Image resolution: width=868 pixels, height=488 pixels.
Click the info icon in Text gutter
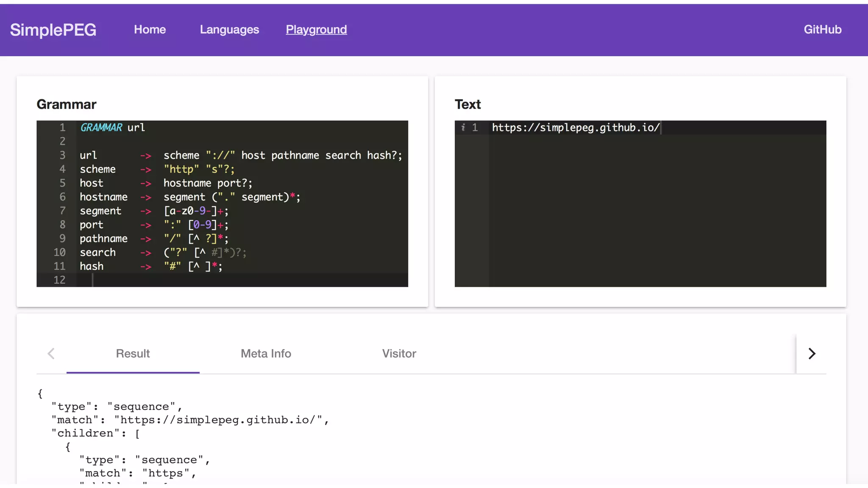[463, 127]
